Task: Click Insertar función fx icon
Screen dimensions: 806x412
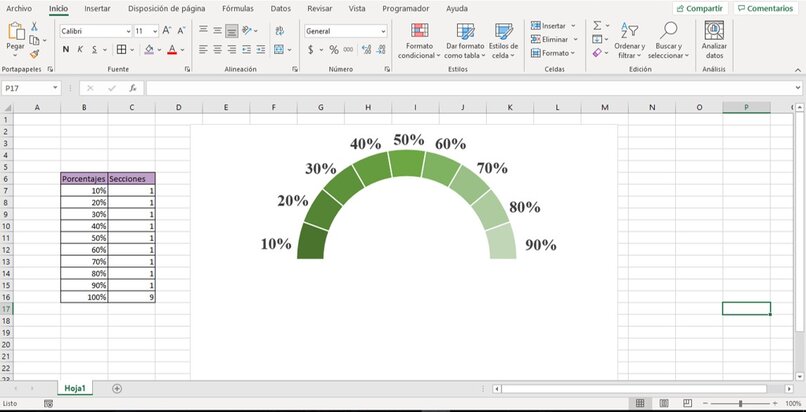Action: (x=132, y=88)
